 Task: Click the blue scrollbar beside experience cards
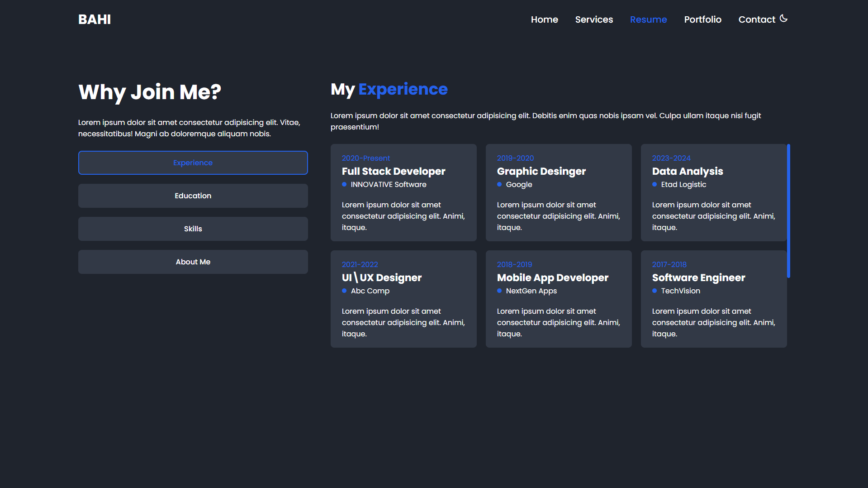[788, 211]
